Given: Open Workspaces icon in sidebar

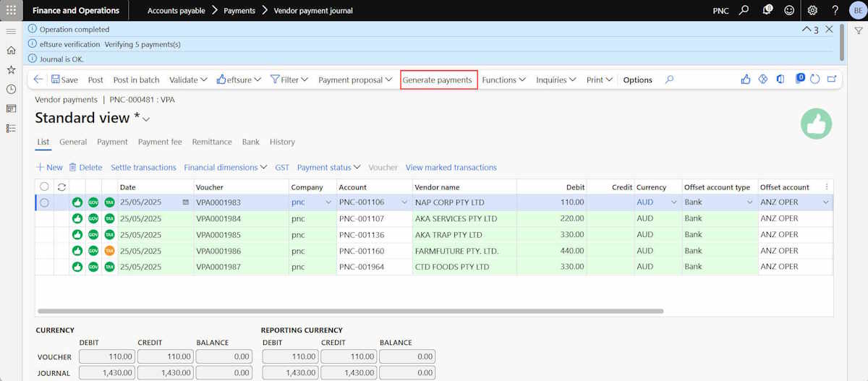Looking at the screenshot, I should point(11,108).
